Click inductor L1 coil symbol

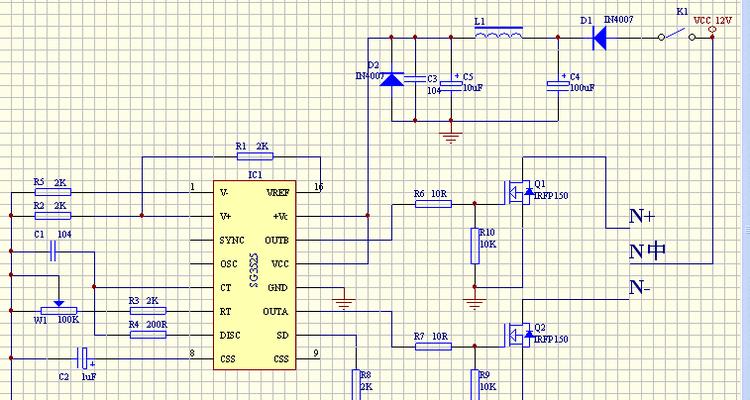coord(498,33)
